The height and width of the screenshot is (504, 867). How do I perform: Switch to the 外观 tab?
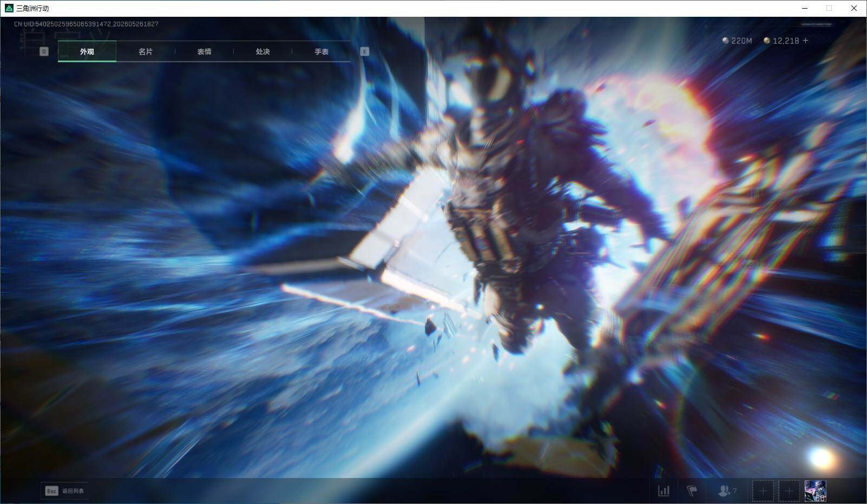(87, 51)
